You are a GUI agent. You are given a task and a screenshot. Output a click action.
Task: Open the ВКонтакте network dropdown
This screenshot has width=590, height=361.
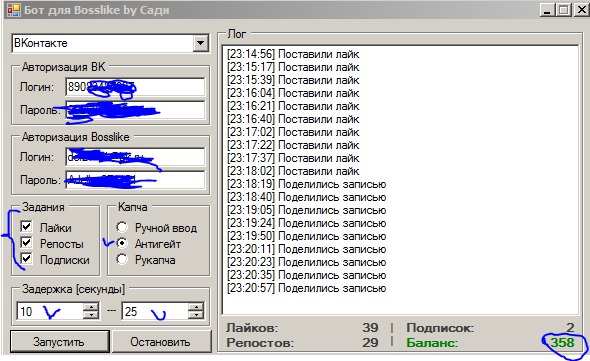click(x=201, y=43)
